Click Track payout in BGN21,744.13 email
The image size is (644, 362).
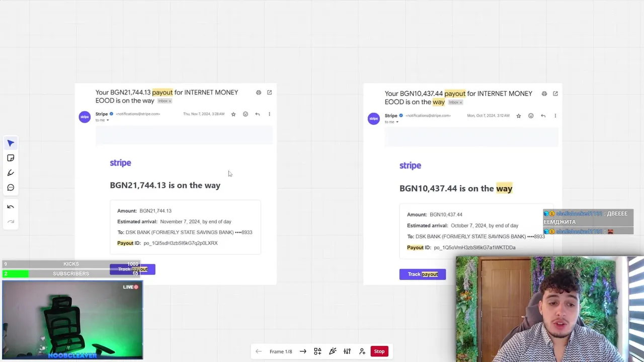tap(132, 269)
